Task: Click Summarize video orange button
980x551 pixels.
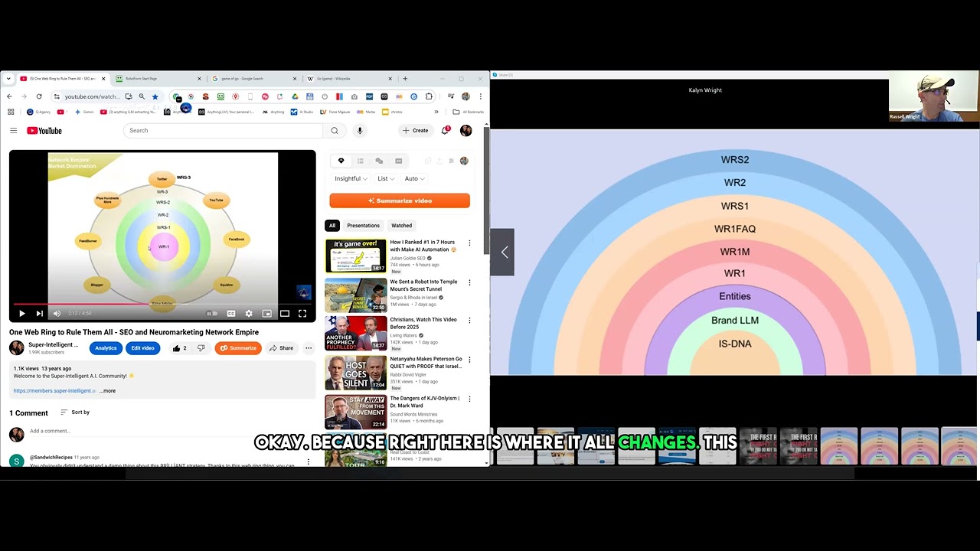Action: 400,201
